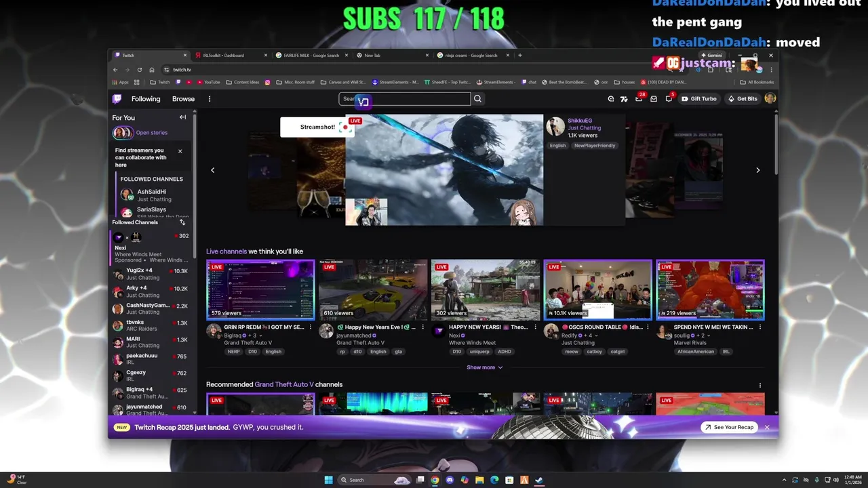Select the NERP tag under Biglraq
The height and width of the screenshot is (488, 868).
point(233,352)
